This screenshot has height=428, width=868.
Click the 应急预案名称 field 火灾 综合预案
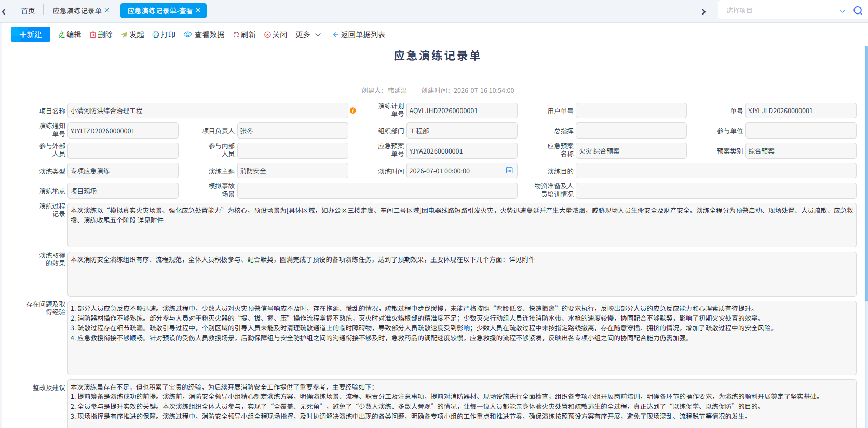(631, 151)
